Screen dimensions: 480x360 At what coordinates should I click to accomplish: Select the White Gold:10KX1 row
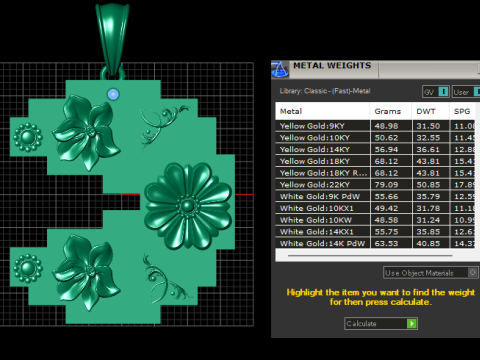[375, 208]
